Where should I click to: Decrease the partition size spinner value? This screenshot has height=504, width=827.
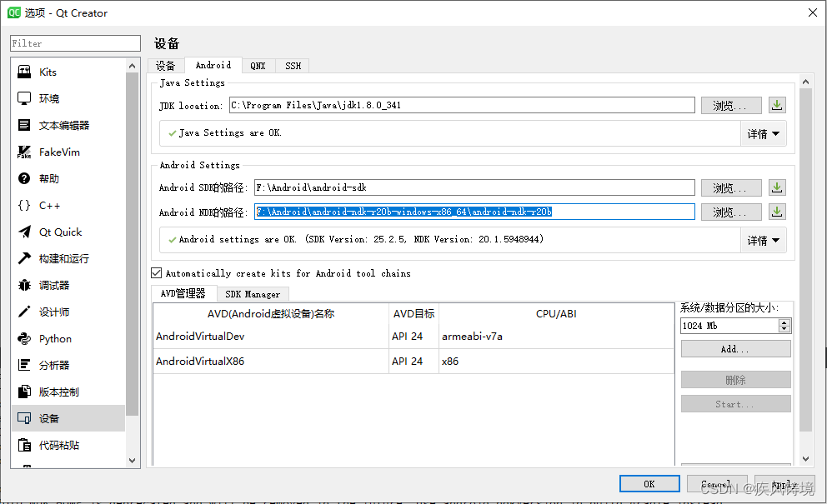tap(784, 329)
